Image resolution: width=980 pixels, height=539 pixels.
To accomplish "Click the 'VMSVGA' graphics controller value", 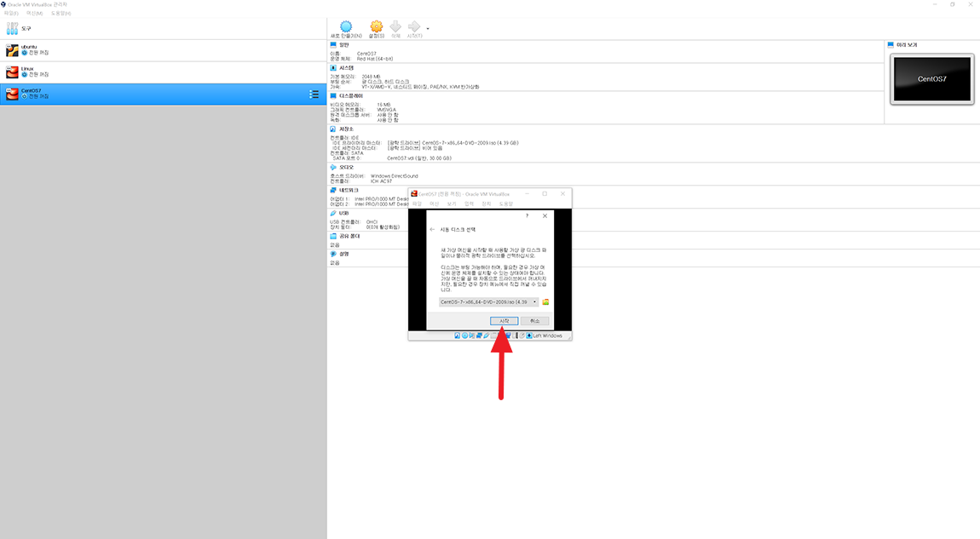I will 386,110.
